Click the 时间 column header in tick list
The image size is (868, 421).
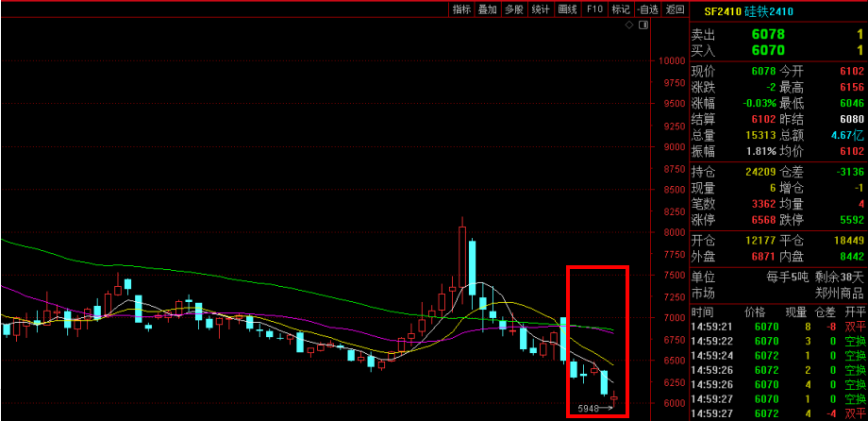click(x=703, y=312)
